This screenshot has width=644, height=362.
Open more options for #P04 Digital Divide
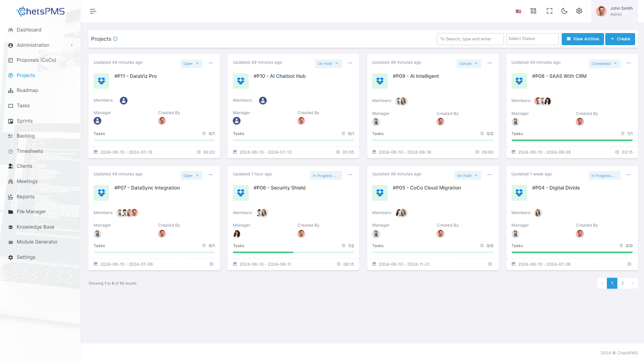[x=629, y=175]
